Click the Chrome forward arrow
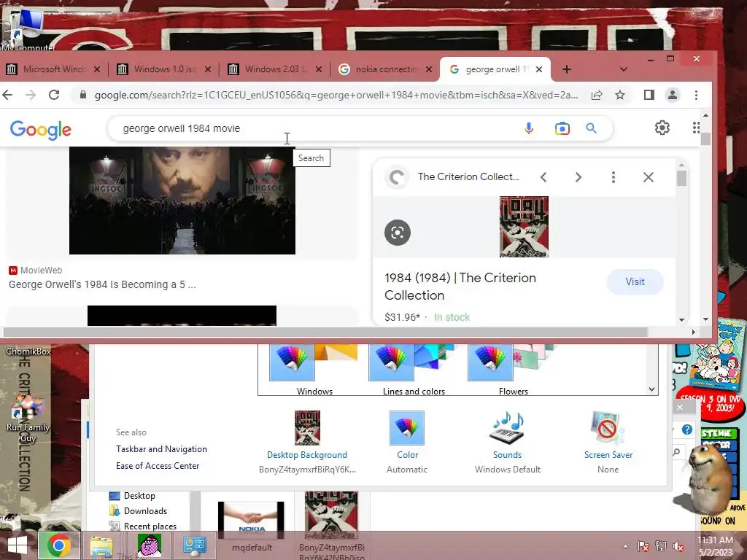This screenshot has height=560, width=747. coord(31,95)
